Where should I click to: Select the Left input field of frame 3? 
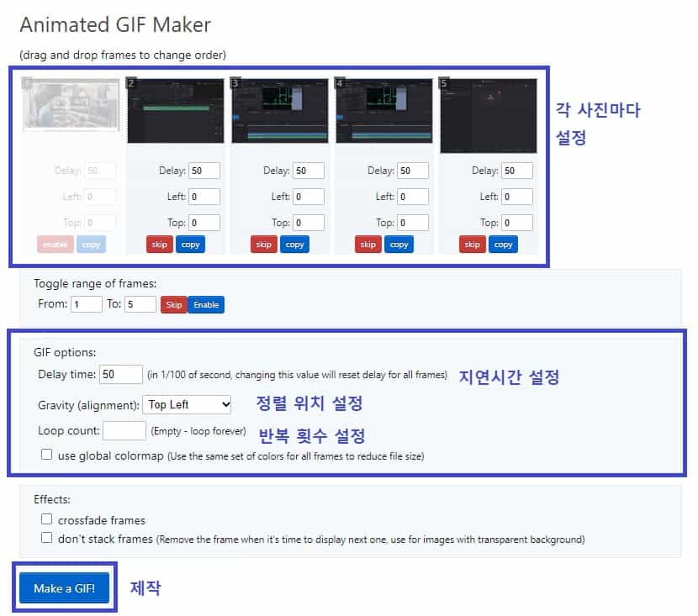click(307, 196)
